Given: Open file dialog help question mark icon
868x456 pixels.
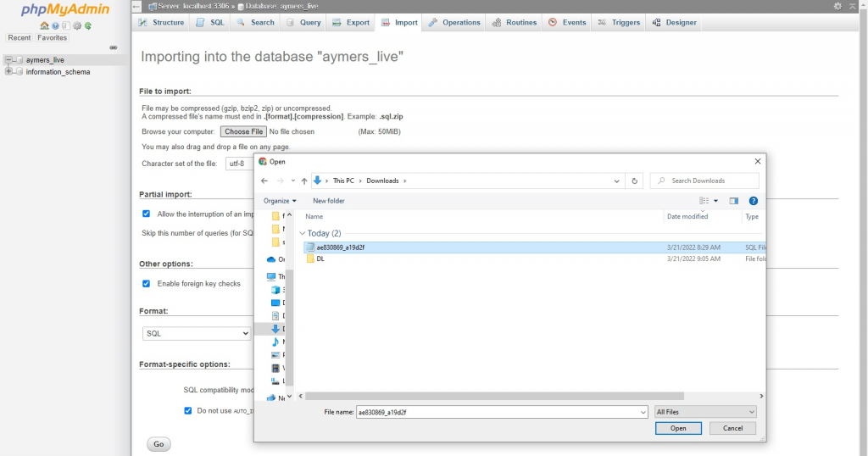Looking at the screenshot, I should pos(753,201).
